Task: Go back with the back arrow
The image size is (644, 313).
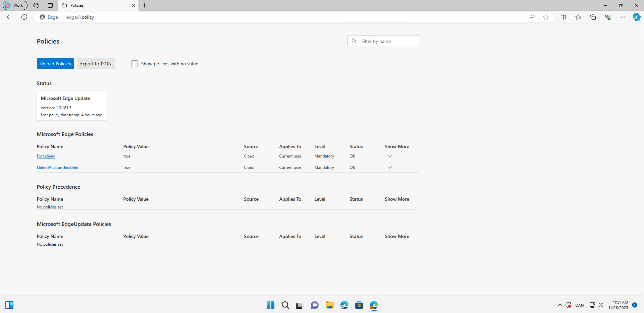Action: click(9, 17)
